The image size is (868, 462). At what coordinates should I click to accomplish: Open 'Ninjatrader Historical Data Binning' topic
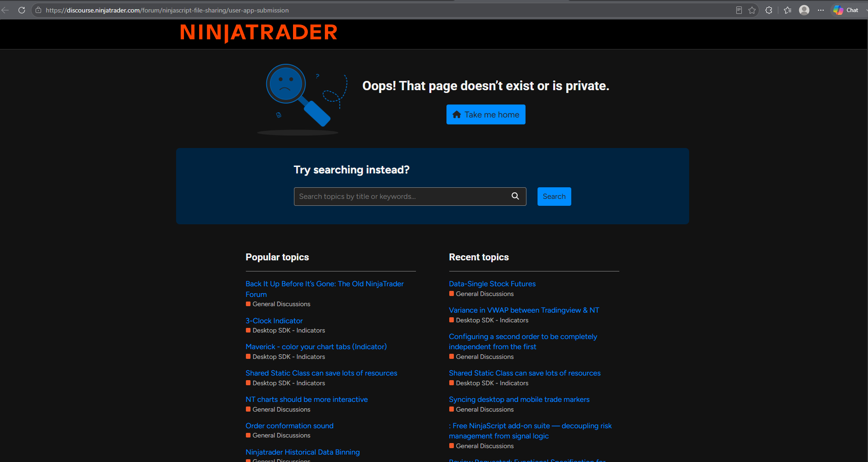302,452
